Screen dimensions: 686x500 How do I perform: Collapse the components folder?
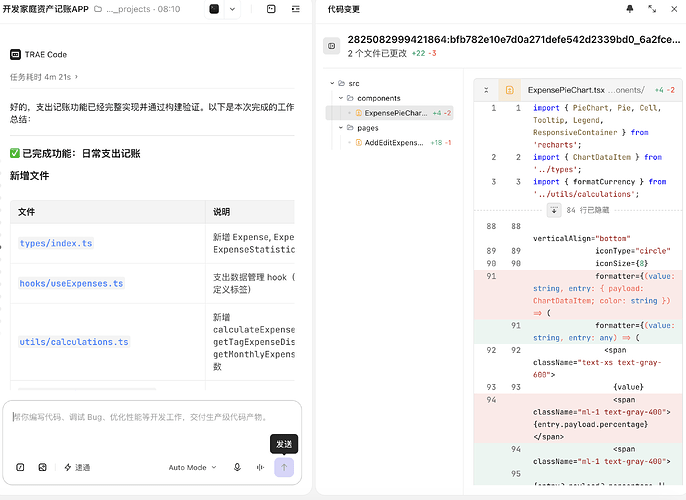341,98
